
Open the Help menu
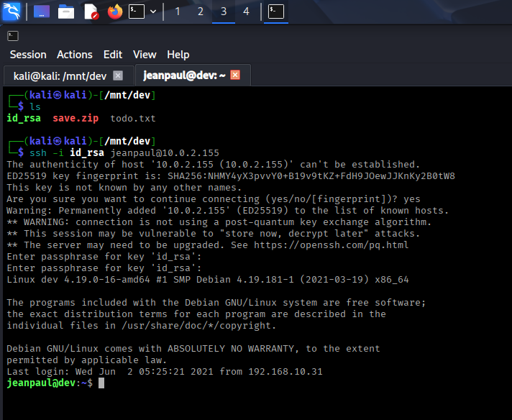coord(178,55)
